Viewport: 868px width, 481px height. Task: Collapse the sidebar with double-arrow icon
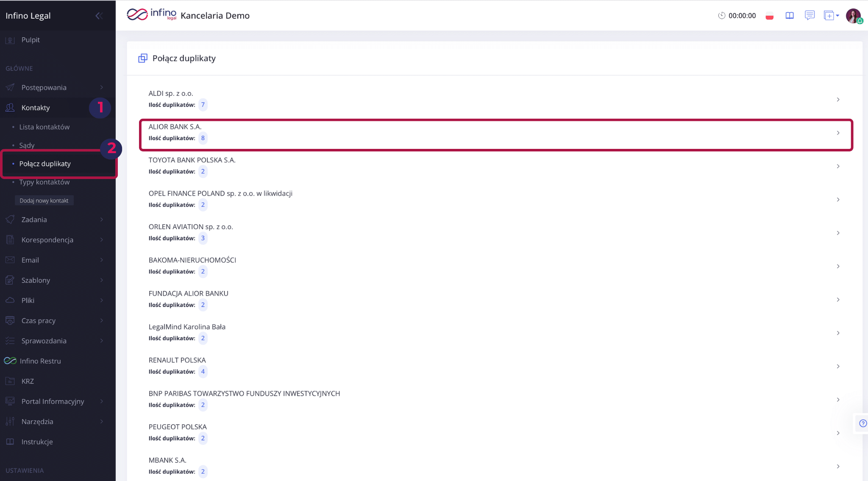99,16
